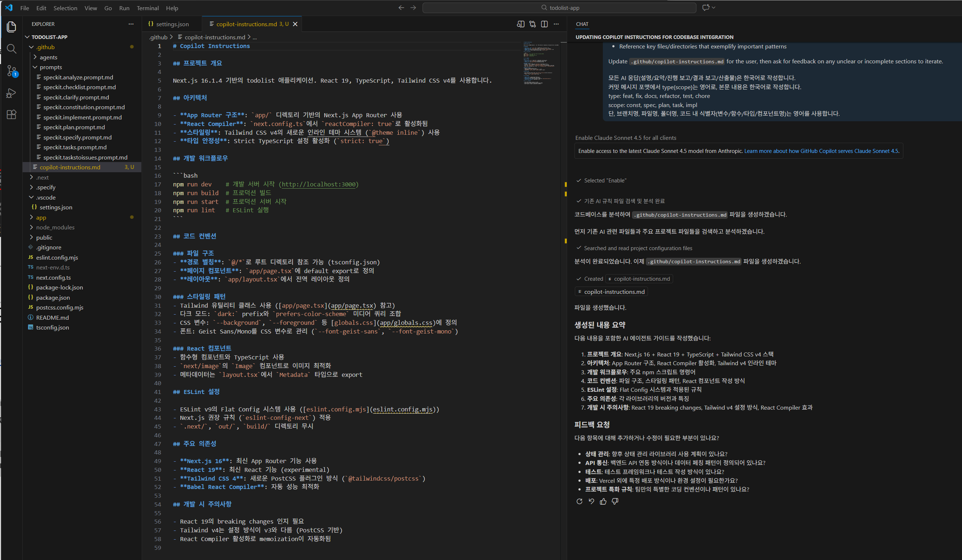Open the Terminal menu
Screen dimensions: 962x560
point(148,8)
